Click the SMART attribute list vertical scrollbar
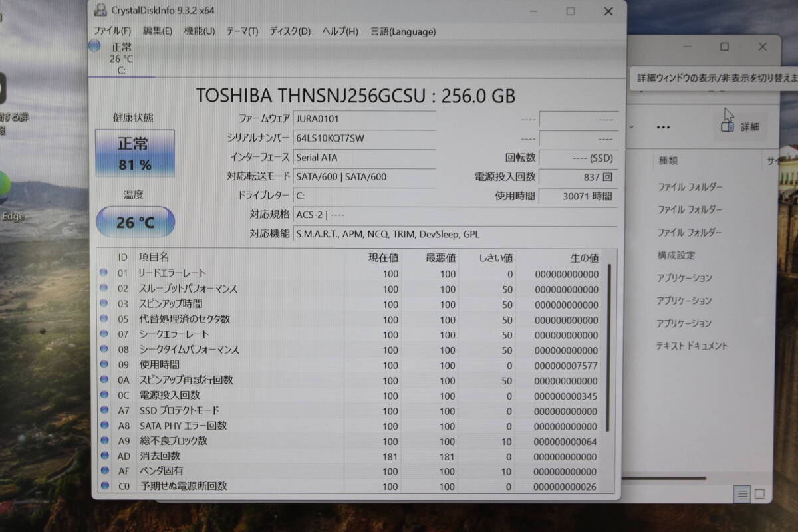 pyautogui.click(x=608, y=348)
